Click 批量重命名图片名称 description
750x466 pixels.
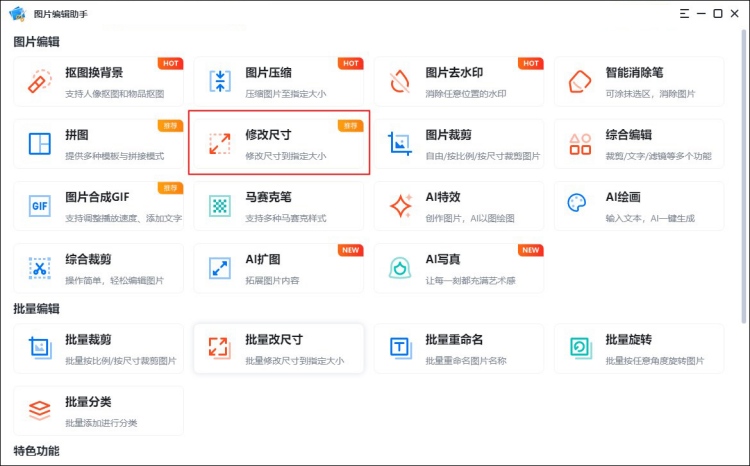click(x=466, y=360)
